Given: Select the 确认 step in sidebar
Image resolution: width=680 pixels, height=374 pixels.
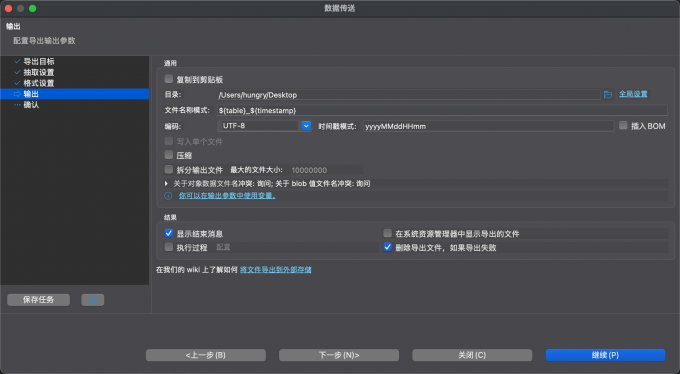Looking at the screenshot, I should click(75, 105).
